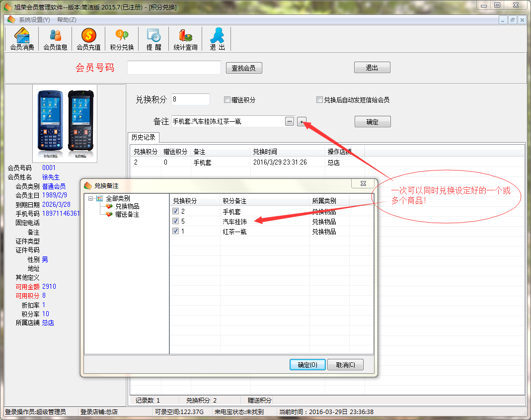Click the 赠送积分 column header in history

point(176,152)
